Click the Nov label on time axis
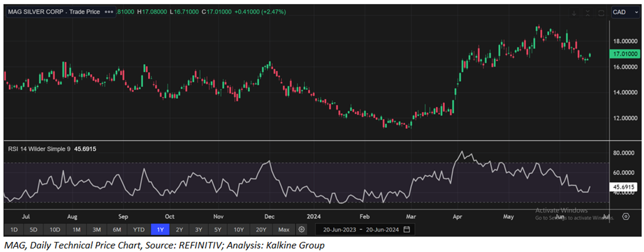Viewport: 644px width, 252px height. (218, 217)
